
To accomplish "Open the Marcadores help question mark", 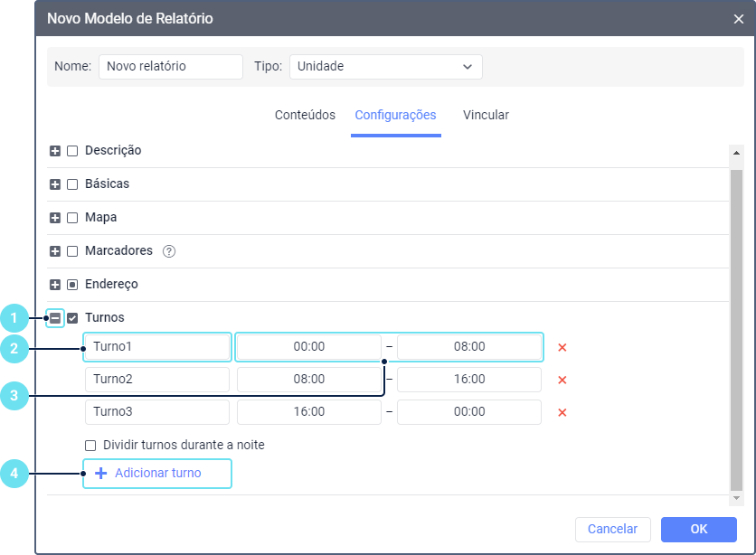I will [168, 251].
